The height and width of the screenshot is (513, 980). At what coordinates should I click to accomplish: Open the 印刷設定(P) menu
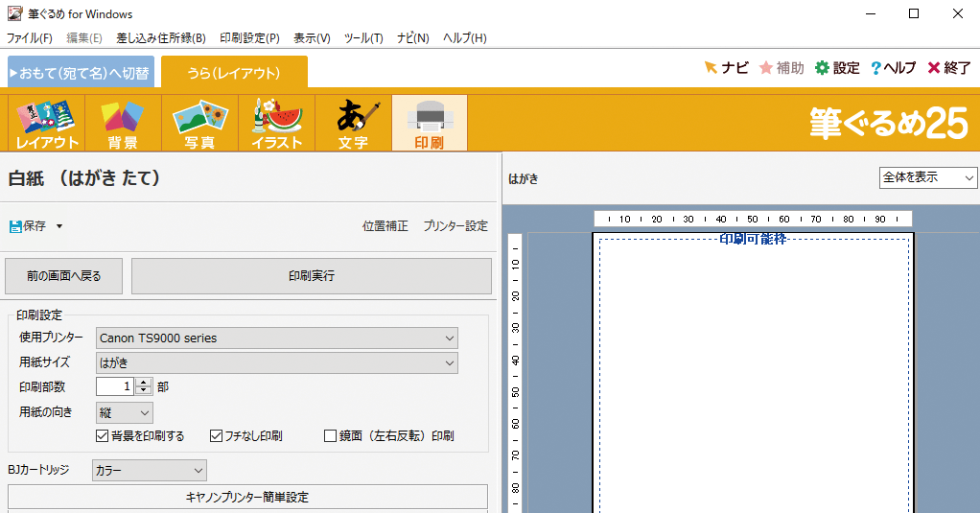click(250, 38)
